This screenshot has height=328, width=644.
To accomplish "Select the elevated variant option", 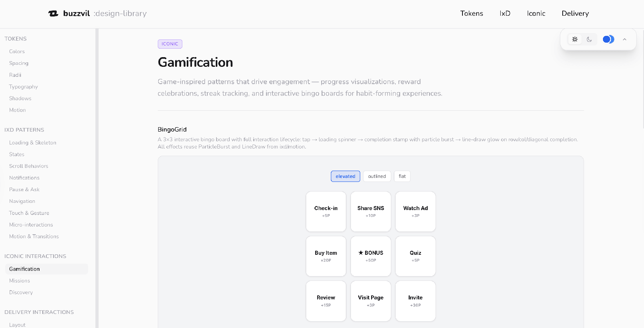I will [345, 176].
